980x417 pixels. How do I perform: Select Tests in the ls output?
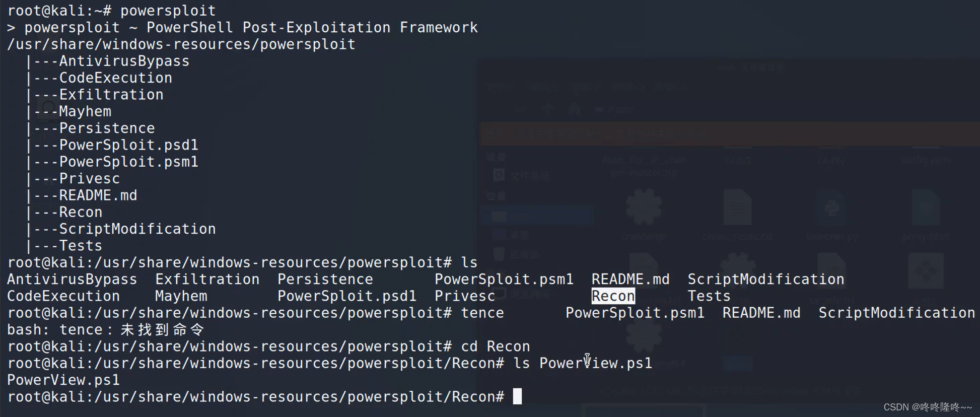tap(709, 296)
